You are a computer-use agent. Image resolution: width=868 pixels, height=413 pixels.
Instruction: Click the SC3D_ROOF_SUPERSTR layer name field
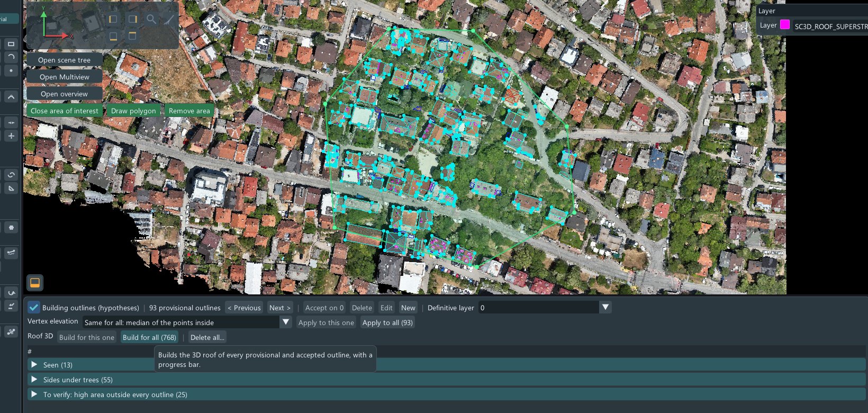pyautogui.click(x=830, y=26)
